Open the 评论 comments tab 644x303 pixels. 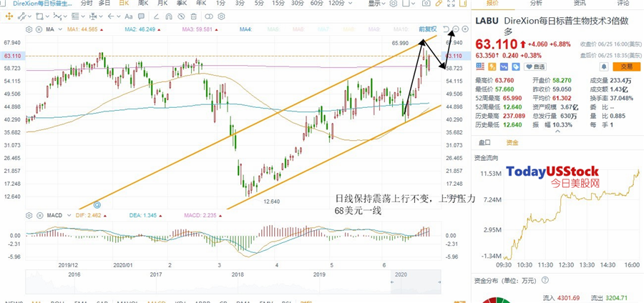point(623,3)
